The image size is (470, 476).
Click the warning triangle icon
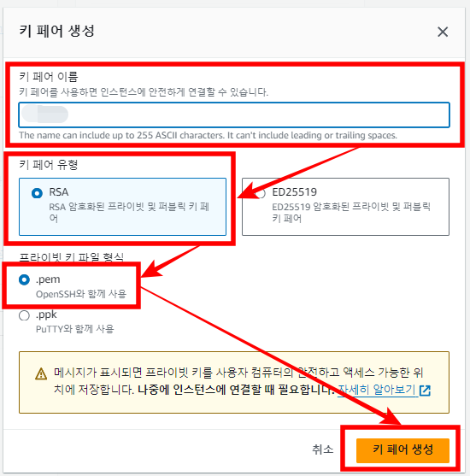click(x=41, y=373)
